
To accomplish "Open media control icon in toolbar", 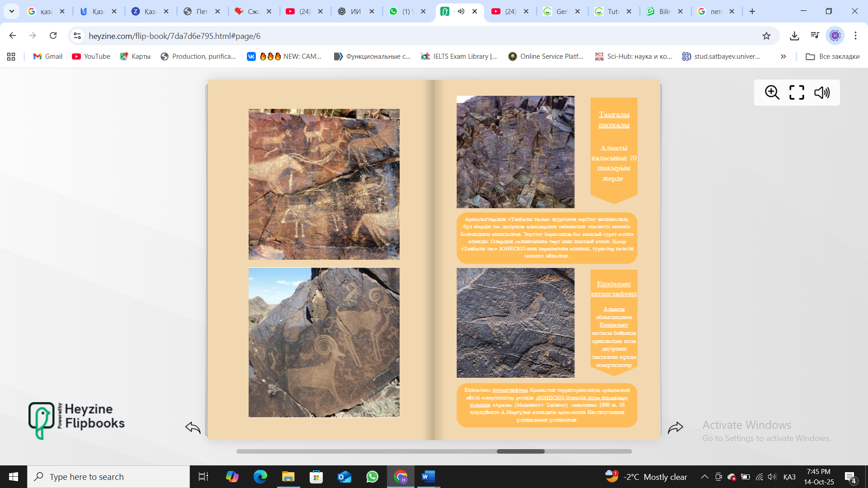I will [815, 36].
